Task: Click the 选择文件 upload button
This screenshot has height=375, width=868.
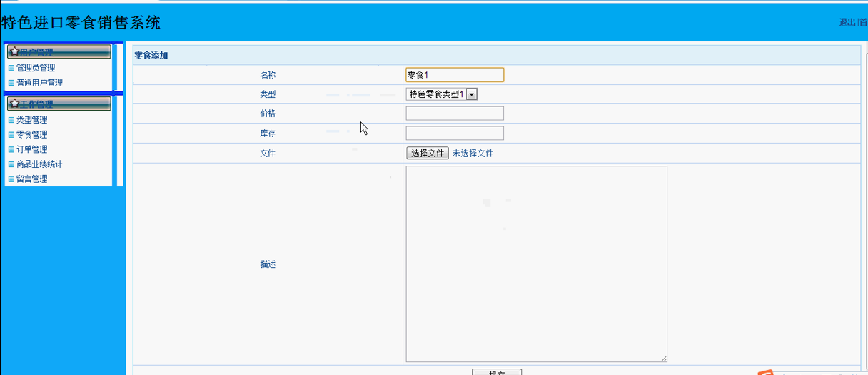Action: 428,153
